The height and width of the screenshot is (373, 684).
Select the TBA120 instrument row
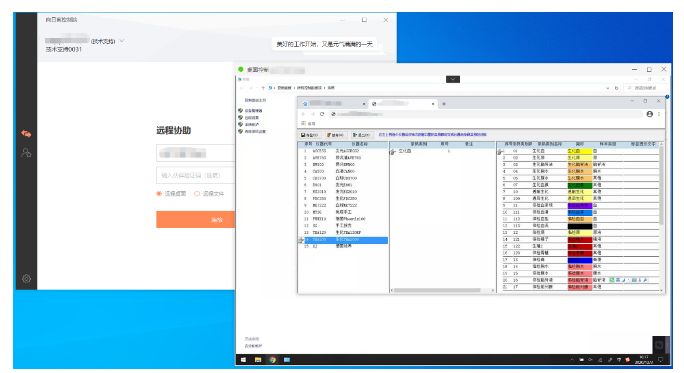point(343,233)
